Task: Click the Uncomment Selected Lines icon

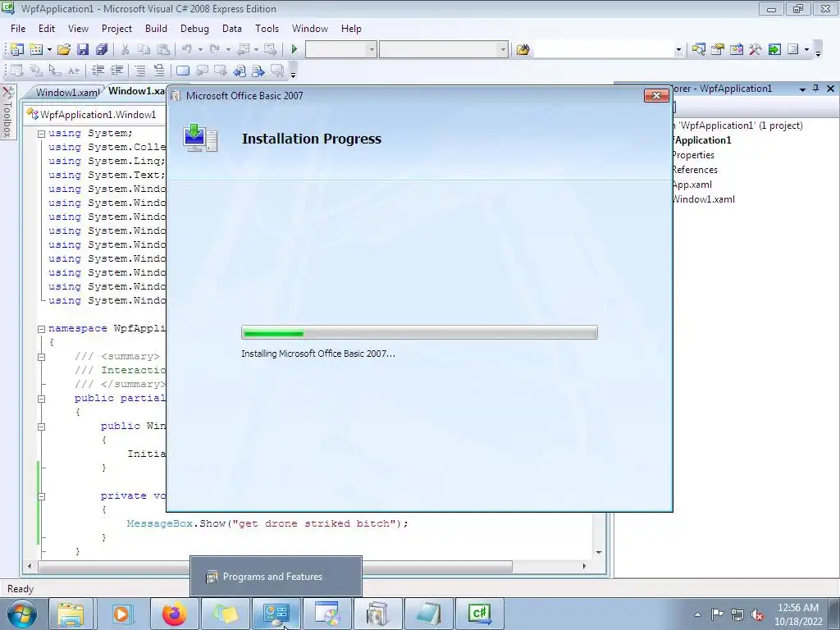Action: tap(159, 71)
